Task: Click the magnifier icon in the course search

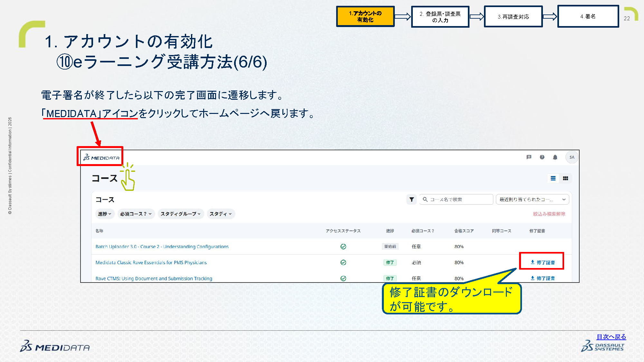Action: [425, 200]
